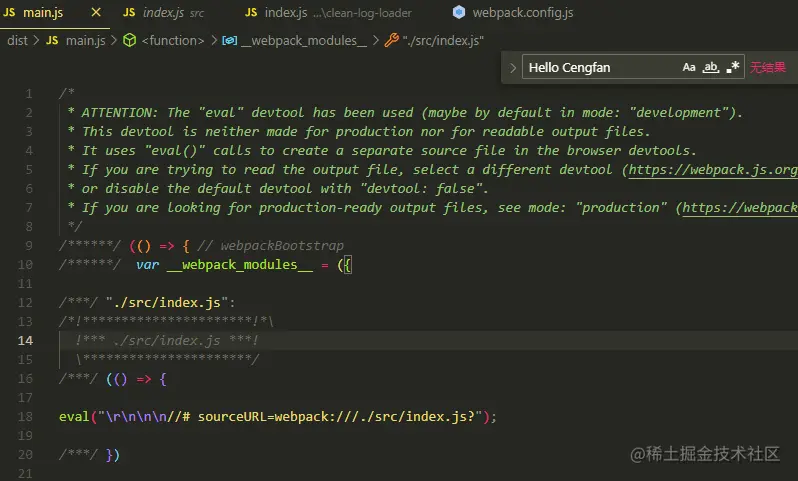Click the var keyword on line 10
Image resolution: width=798 pixels, height=481 pixels.
click(148, 265)
